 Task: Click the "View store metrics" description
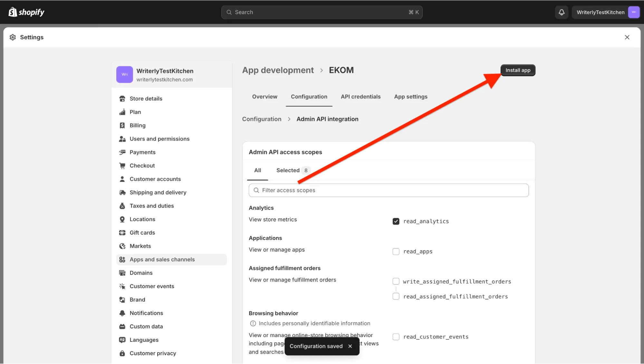273,219
